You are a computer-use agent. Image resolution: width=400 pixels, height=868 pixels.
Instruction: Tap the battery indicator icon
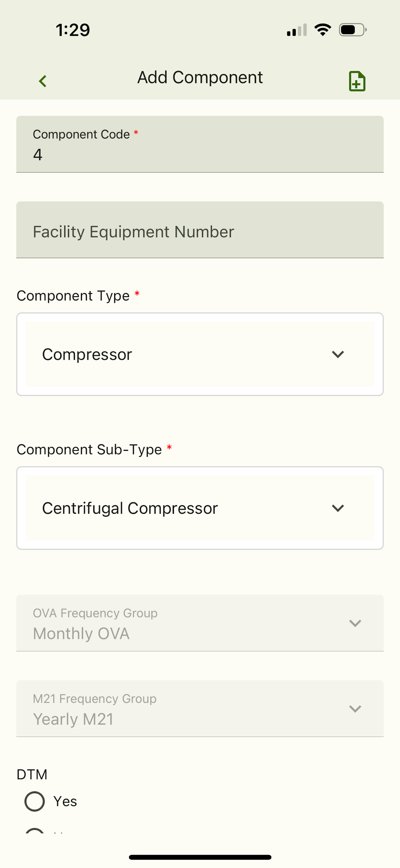click(353, 30)
